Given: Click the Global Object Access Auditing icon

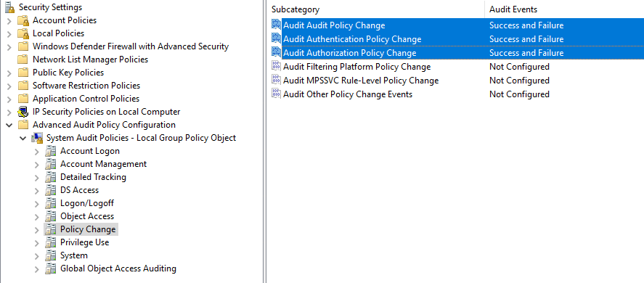Looking at the screenshot, I should (51, 268).
